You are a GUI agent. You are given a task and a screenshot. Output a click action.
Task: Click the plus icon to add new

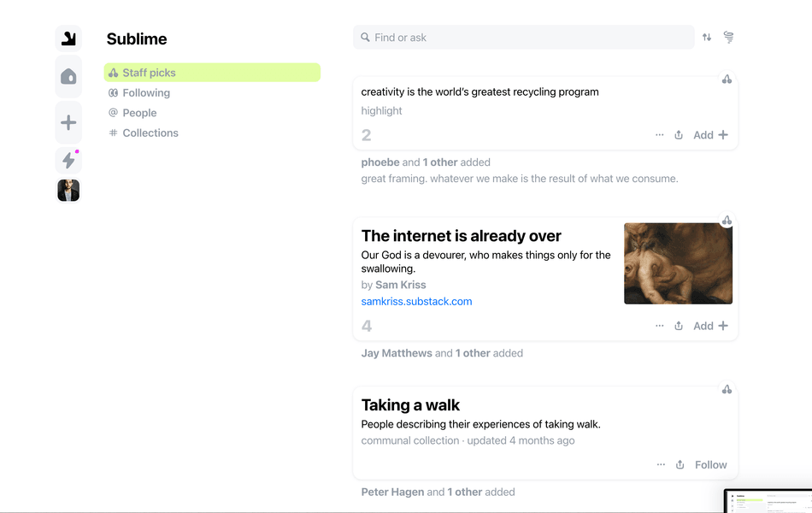68,123
